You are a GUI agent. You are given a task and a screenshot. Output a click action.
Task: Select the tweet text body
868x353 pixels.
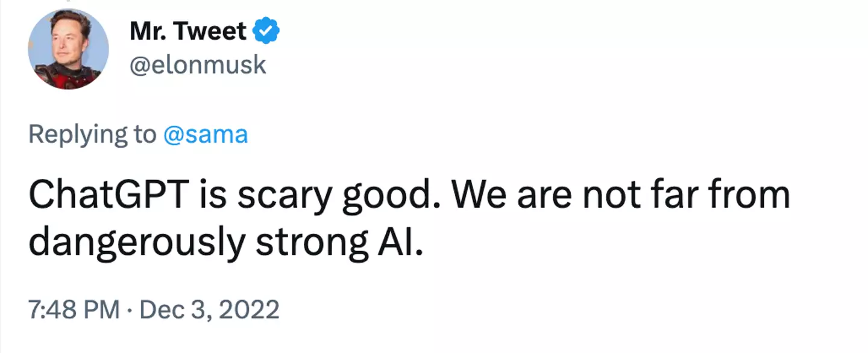coord(410,217)
